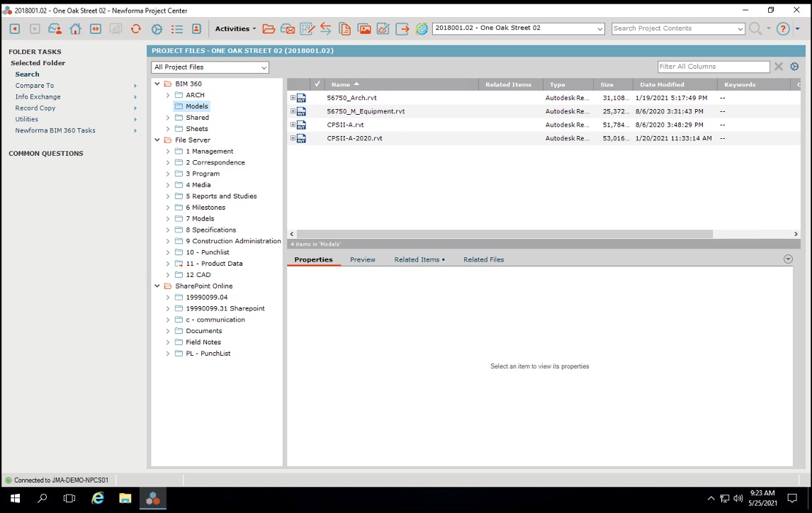Screen dimensions: 812x513
Task: Collapse the BIM 360 tree node
Action: pos(157,84)
